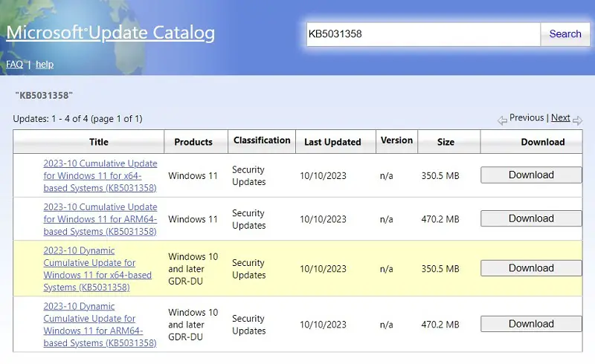
Task: Sort by the Classification column header
Action: coord(262,140)
